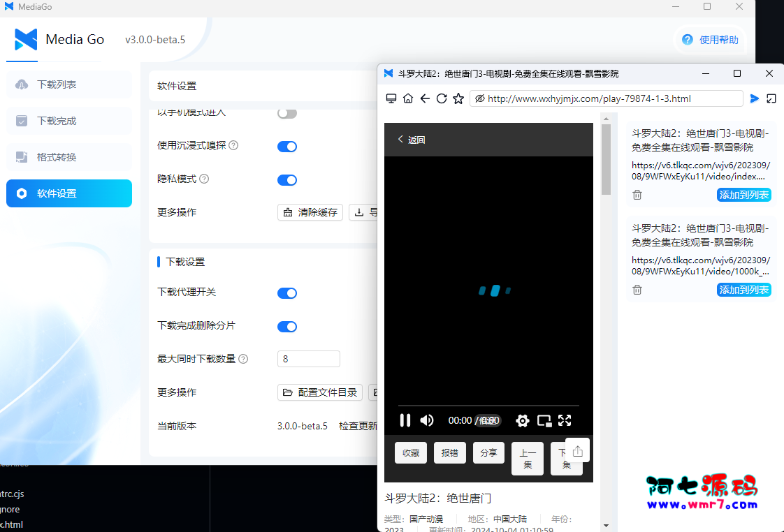Viewport: 784px width, 532px height.
Task: Go to previous episode 上一集
Action: [x=528, y=459]
